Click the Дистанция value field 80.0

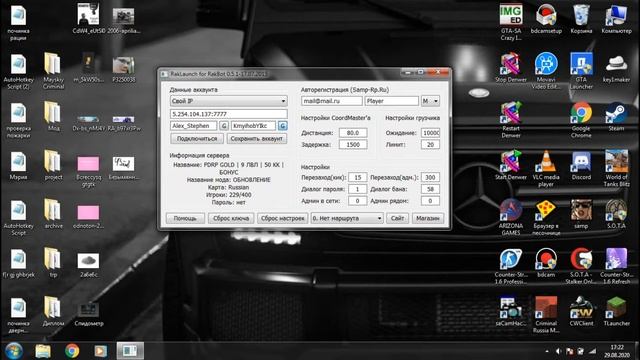353,133
